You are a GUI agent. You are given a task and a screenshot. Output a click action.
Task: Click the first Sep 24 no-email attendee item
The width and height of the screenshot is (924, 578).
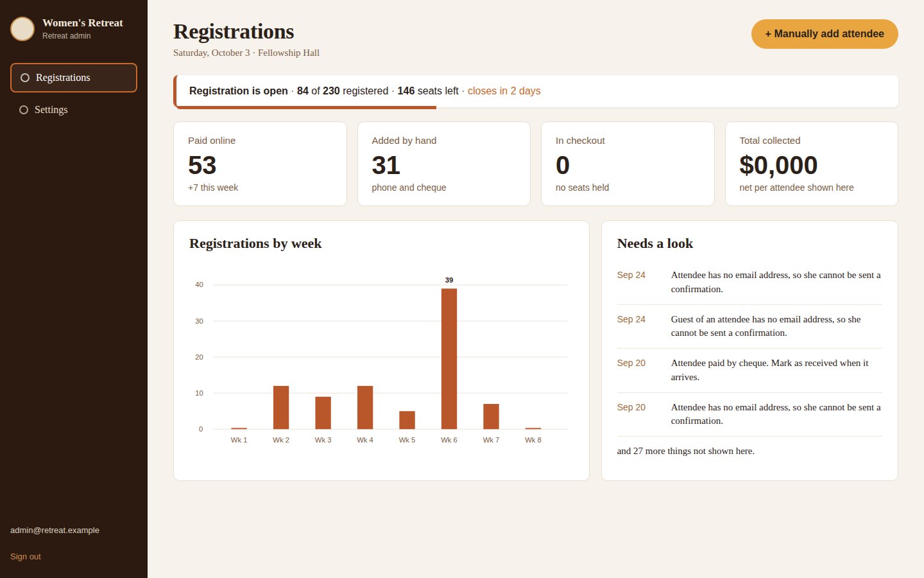tap(749, 282)
